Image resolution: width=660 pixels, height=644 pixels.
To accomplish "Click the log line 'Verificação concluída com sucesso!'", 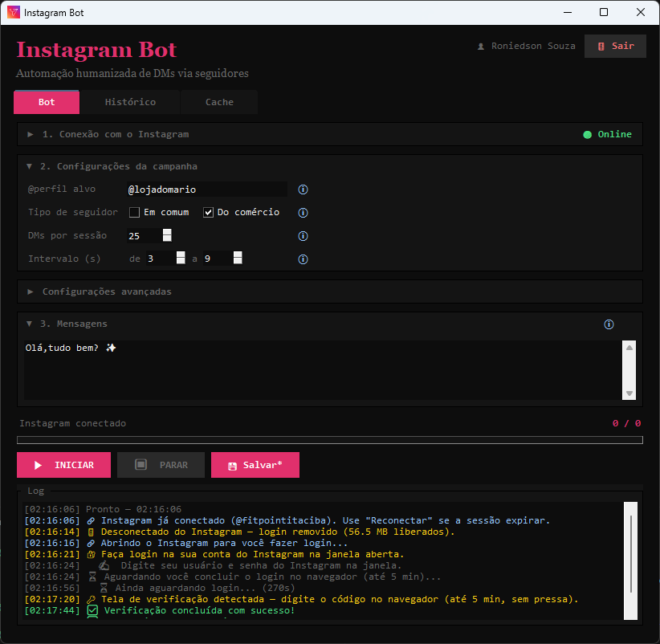I will click(x=160, y=610).
